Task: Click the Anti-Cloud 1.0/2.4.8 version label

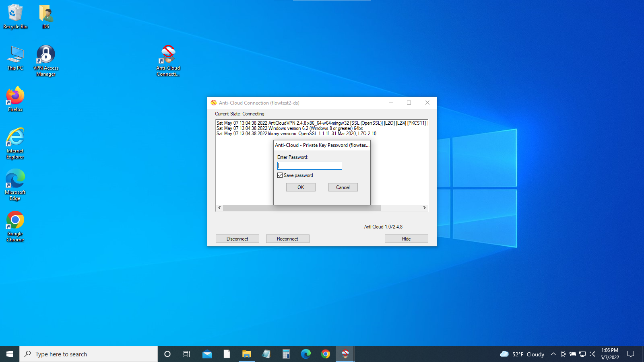Action: (383, 227)
